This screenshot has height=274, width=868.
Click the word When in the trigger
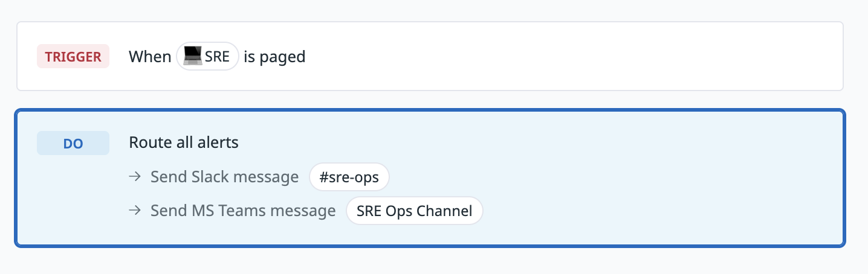click(150, 57)
